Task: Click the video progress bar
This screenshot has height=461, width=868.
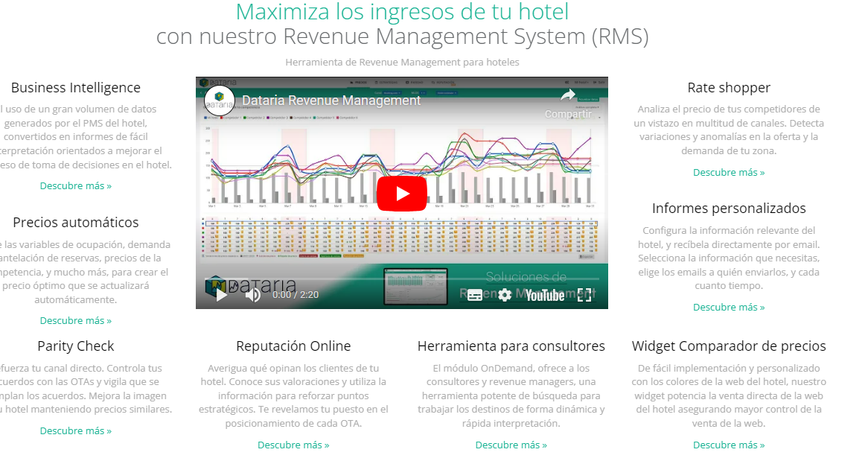Action: tap(402, 279)
